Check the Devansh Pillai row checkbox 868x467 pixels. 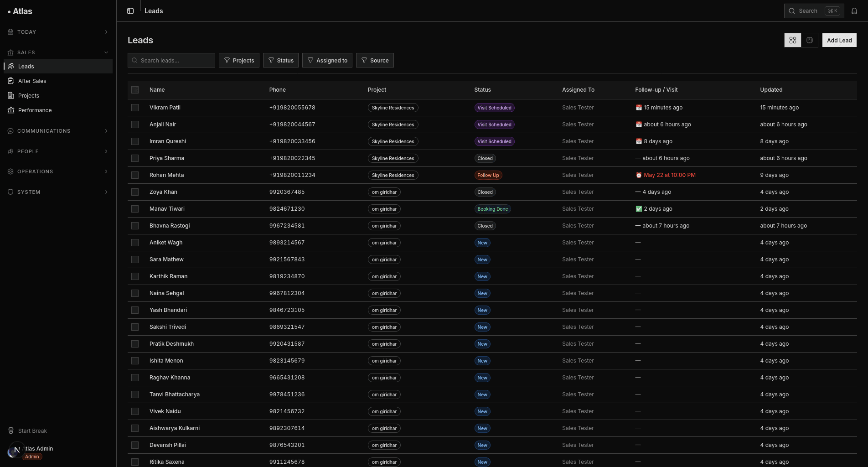(135, 445)
